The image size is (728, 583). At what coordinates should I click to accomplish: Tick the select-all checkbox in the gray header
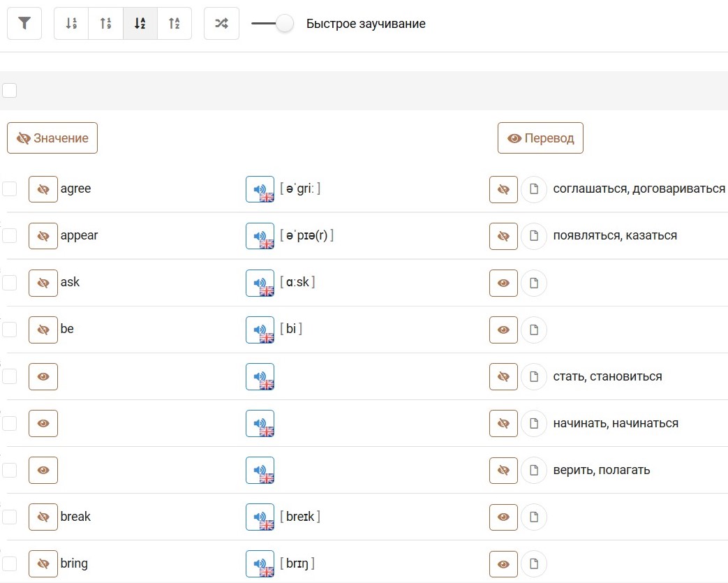coord(9,90)
